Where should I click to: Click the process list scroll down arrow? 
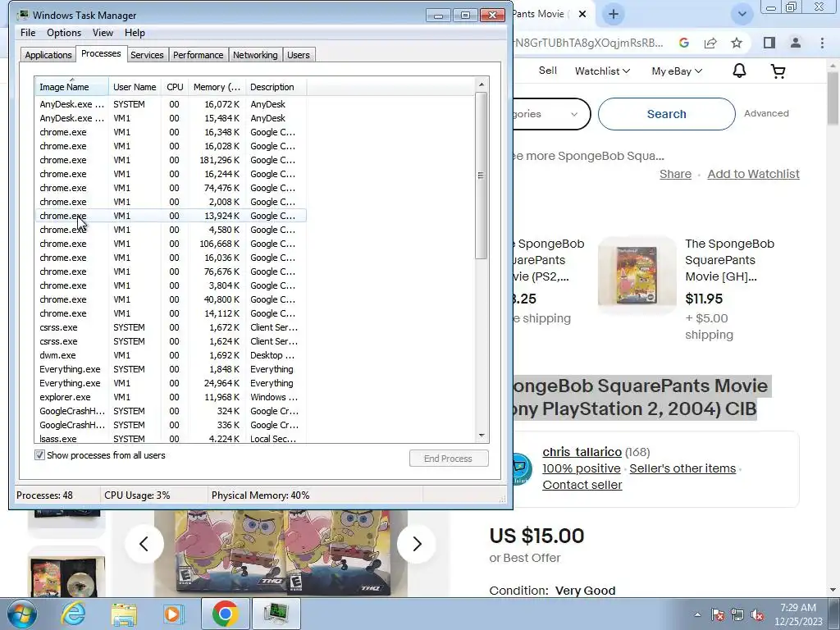[x=481, y=436]
